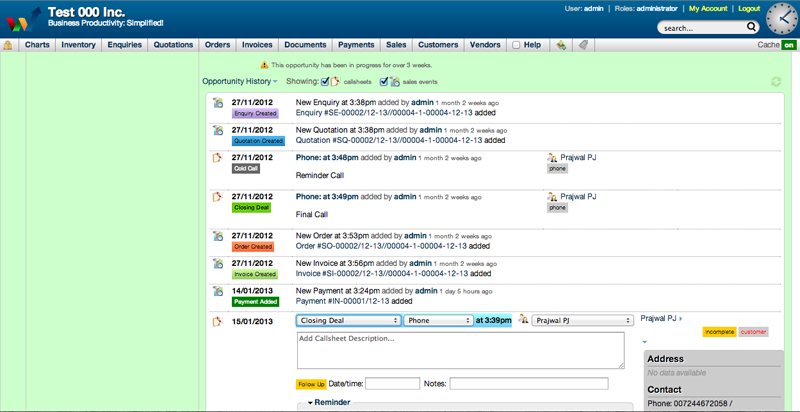800x412 pixels.
Task: Open the Closing Deal type dropdown
Action: [x=348, y=320]
